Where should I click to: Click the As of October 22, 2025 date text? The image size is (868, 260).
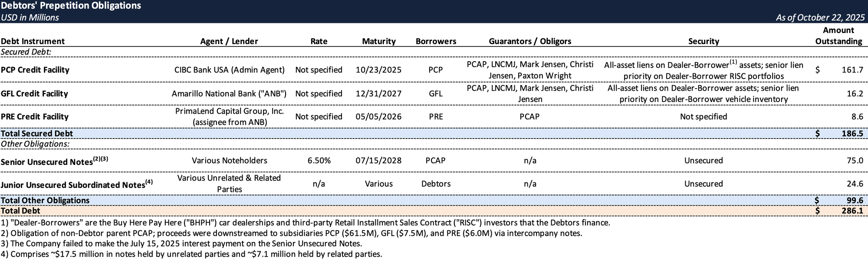point(820,17)
